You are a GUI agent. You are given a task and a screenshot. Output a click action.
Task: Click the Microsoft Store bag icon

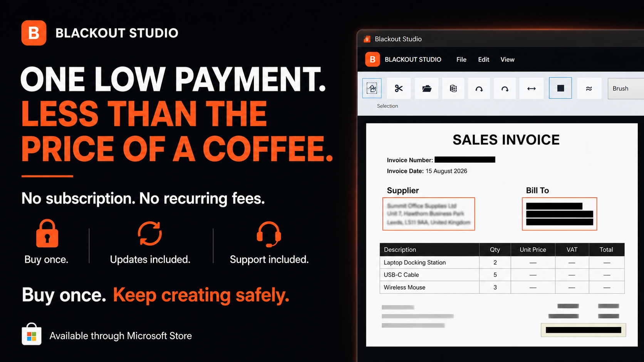(32, 335)
